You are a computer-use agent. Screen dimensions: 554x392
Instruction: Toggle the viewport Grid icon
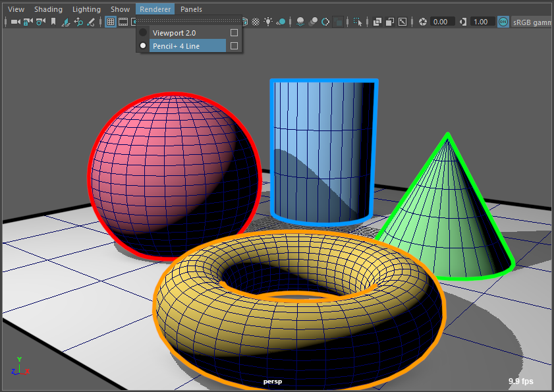111,22
